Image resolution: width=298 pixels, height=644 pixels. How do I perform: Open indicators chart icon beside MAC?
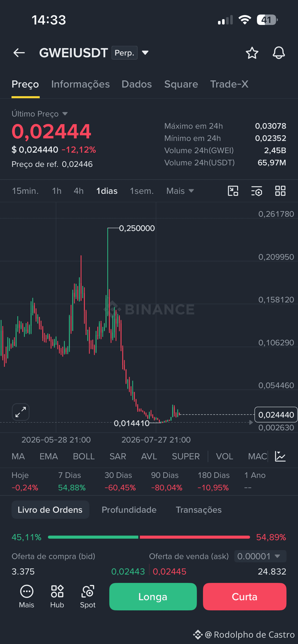[x=280, y=456]
